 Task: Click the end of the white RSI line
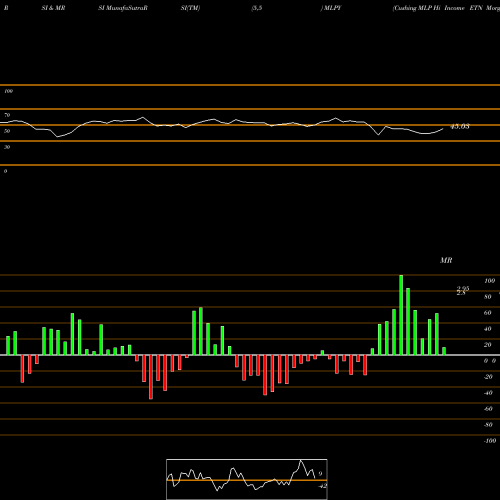point(443,129)
